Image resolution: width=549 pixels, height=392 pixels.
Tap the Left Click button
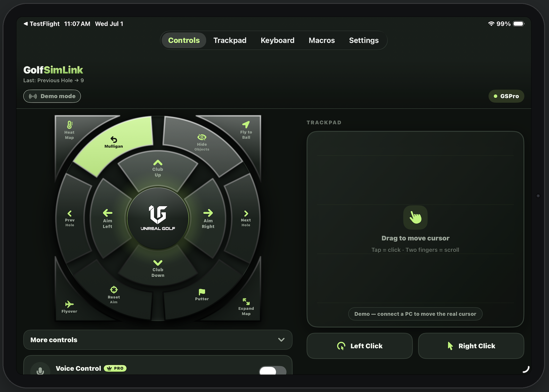tap(360, 346)
